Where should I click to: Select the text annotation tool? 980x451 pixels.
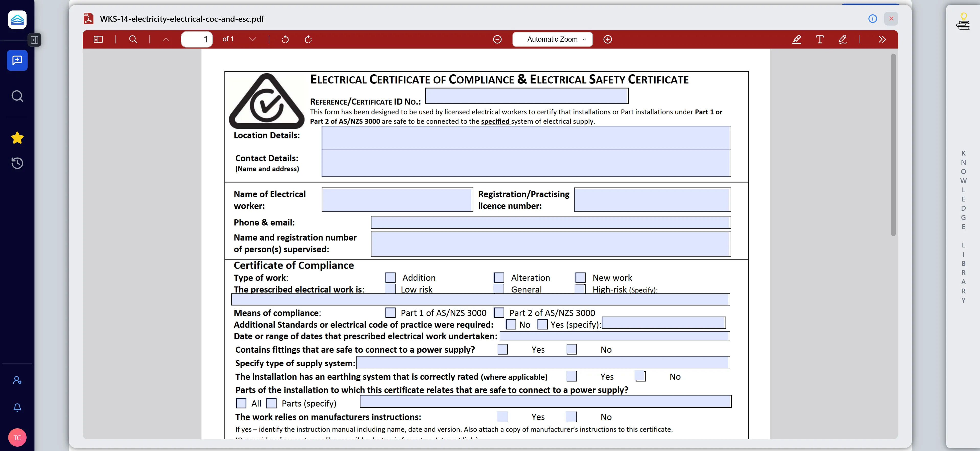[819, 39]
